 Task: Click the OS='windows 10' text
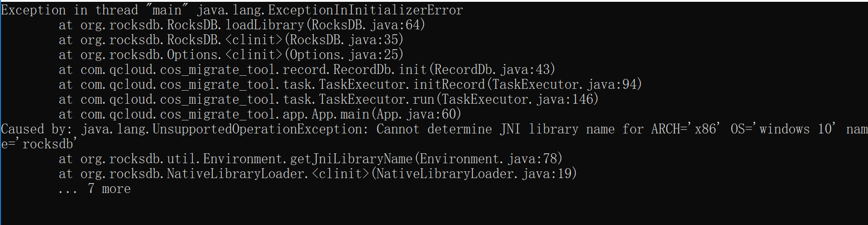coord(783,129)
